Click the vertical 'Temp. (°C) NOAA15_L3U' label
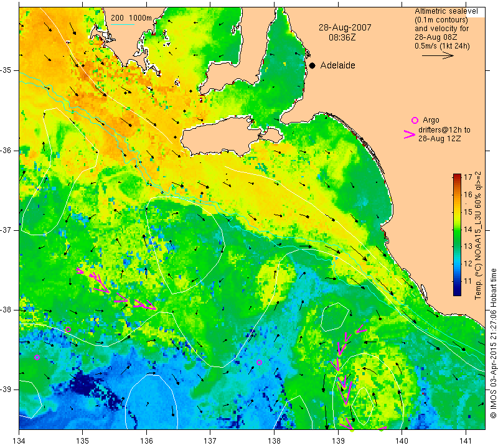Screen dimensions: 498x448 point(477,235)
